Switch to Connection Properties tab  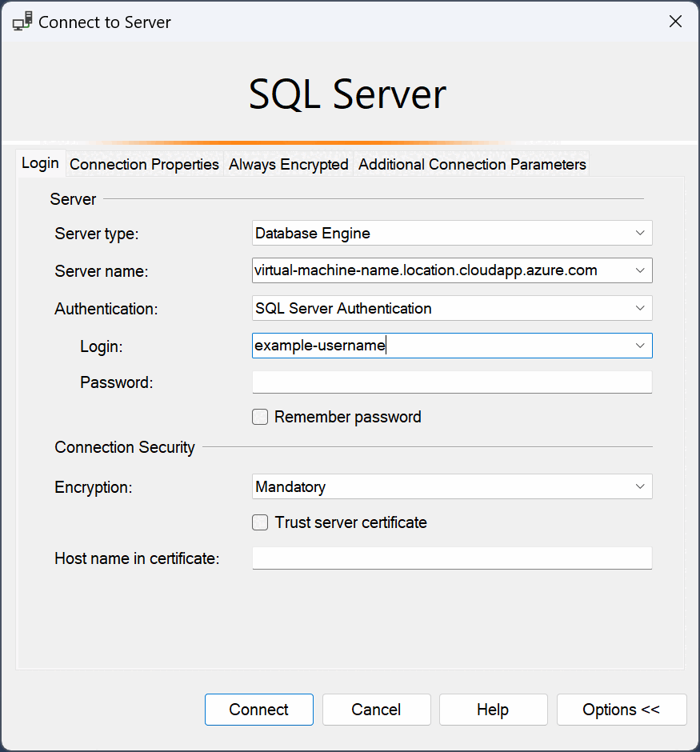click(144, 164)
